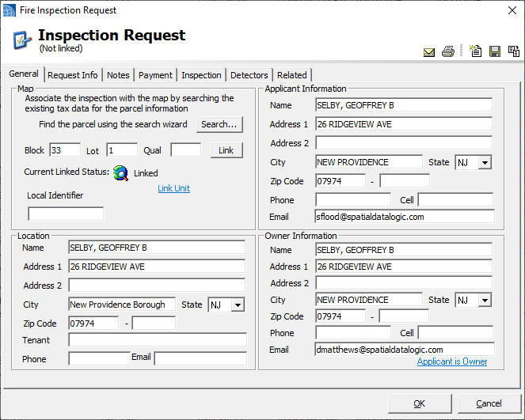Click the Applicant zip extension field
Screen dimensions: 525x420
coord(405,181)
